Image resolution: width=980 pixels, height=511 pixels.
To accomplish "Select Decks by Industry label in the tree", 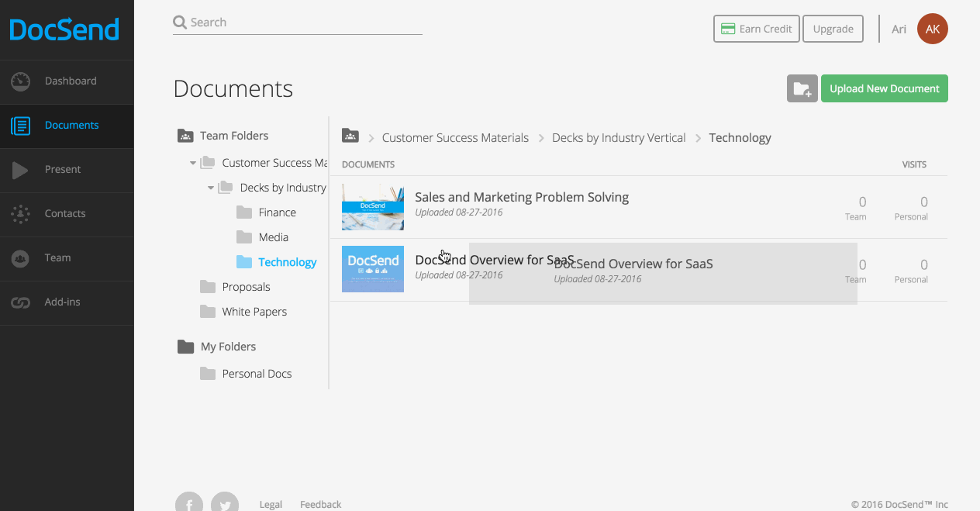I will click(x=283, y=188).
